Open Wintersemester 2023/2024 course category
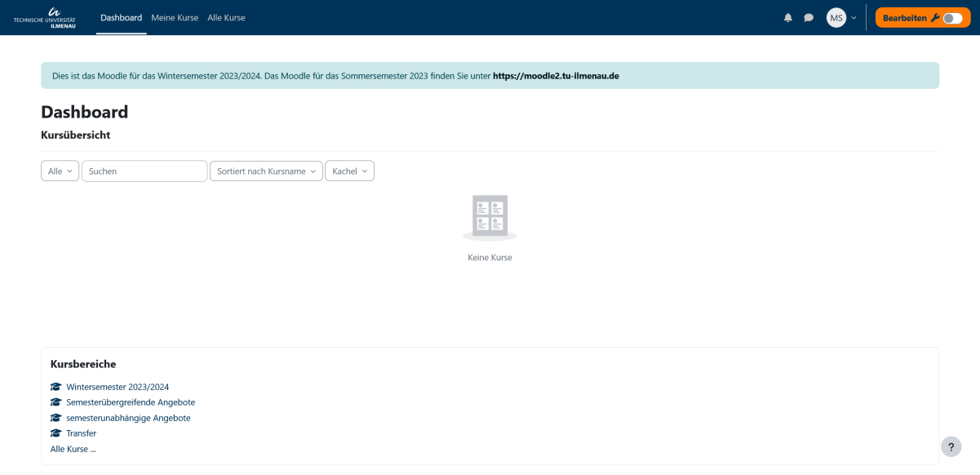 118,387
